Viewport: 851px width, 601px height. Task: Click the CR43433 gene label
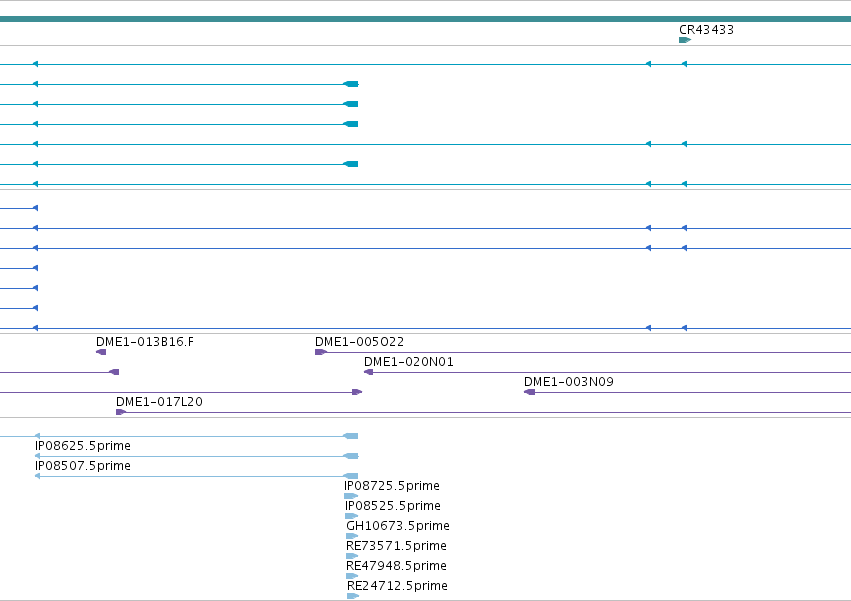point(706,30)
